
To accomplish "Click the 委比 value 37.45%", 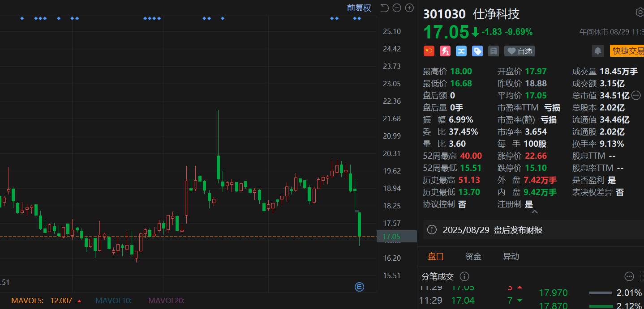I will (x=464, y=132).
